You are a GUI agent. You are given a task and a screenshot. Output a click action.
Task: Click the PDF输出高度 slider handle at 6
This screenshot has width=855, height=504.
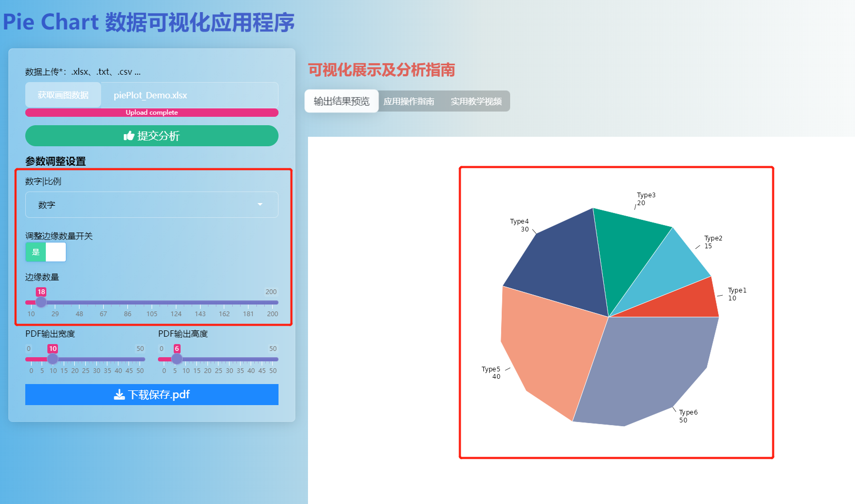pos(177,359)
